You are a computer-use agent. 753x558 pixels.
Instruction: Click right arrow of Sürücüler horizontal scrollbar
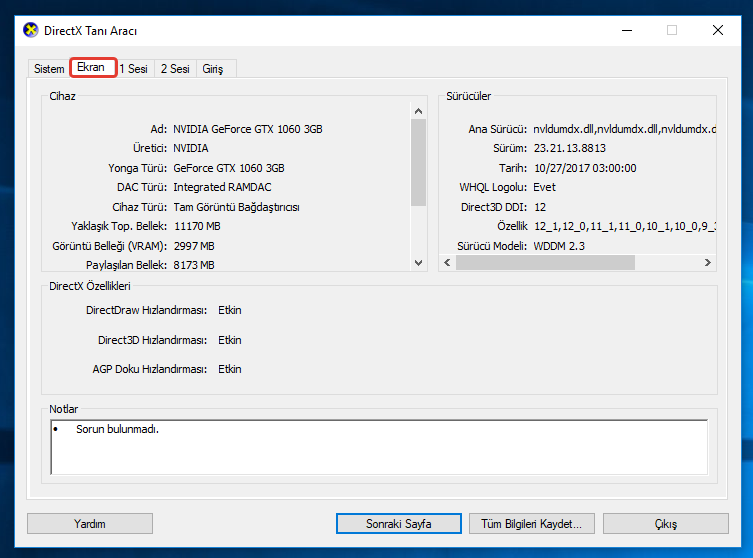coord(707,263)
